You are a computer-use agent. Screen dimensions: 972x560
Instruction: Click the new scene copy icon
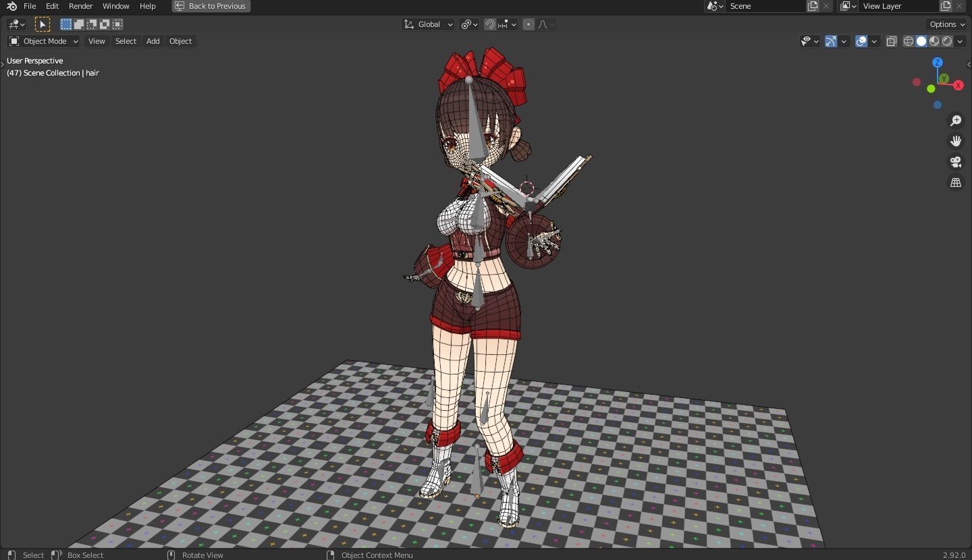coord(813,6)
